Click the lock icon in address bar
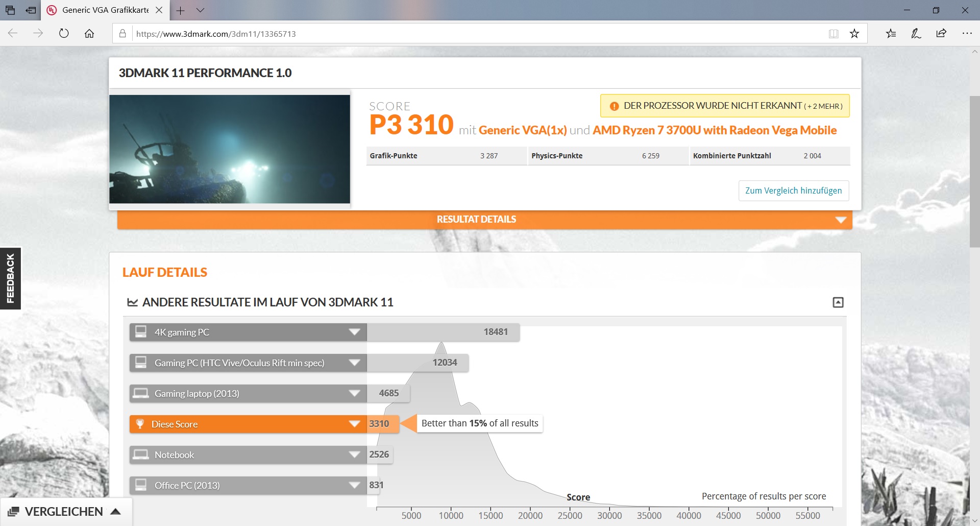 (x=122, y=34)
